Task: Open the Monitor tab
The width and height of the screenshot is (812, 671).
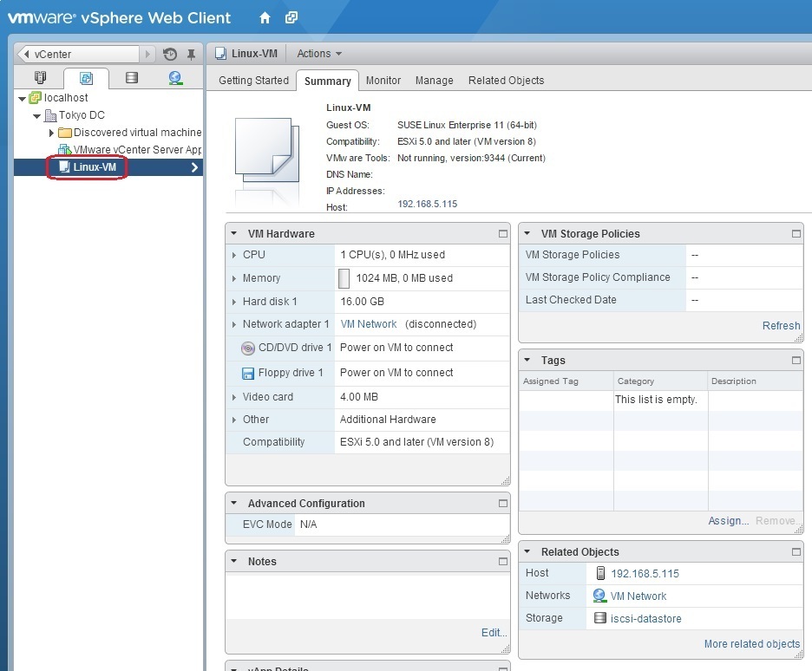Action: tap(383, 80)
